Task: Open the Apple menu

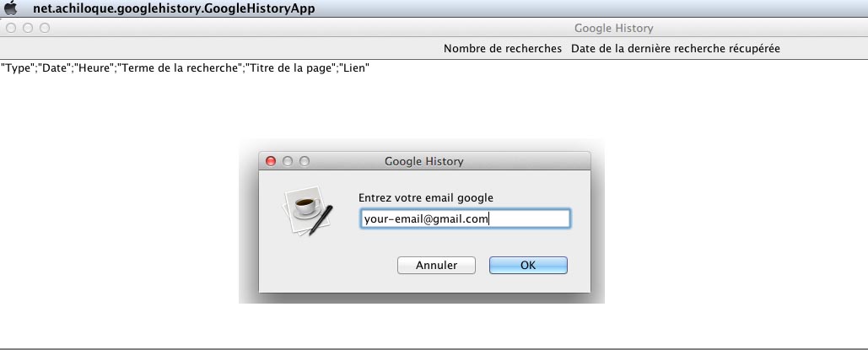Action: 10,8
